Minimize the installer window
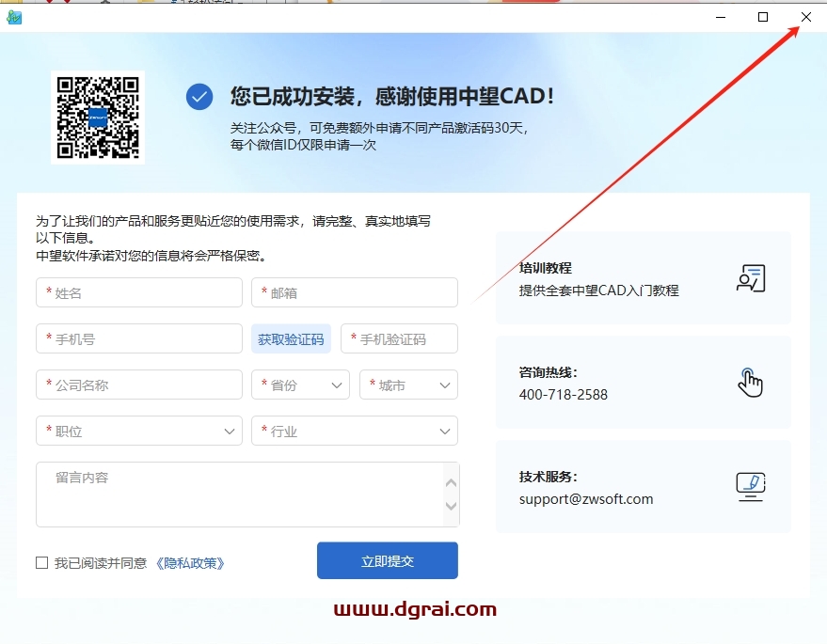The image size is (827, 644). pyautogui.click(x=721, y=17)
